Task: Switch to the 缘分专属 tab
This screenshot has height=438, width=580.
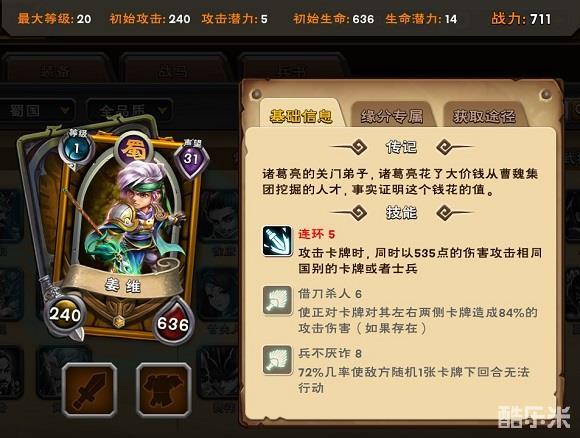Action: point(392,116)
